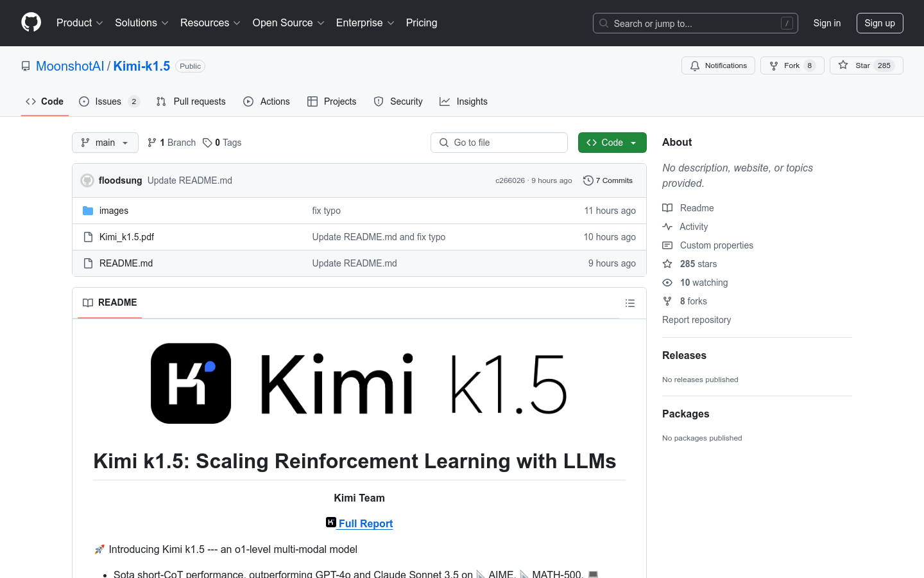Open the images folder
This screenshot has height=578, width=924.
pyautogui.click(x=114, y=211)
